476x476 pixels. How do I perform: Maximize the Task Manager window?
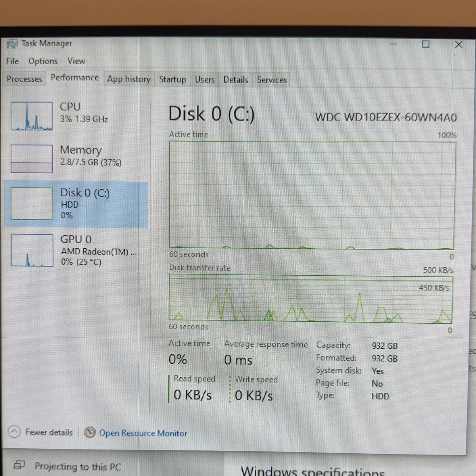[x=426, y=44]
